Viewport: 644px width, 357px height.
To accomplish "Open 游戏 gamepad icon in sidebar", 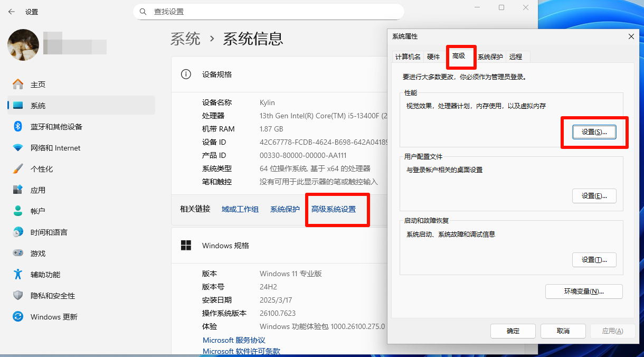I will (18, 253).
